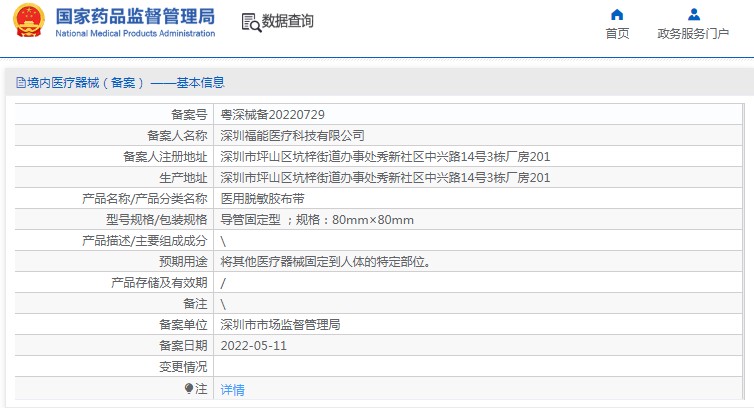Click the 国家药品监督管理局 site title
The image size is (754, 408).
[135, 16]
